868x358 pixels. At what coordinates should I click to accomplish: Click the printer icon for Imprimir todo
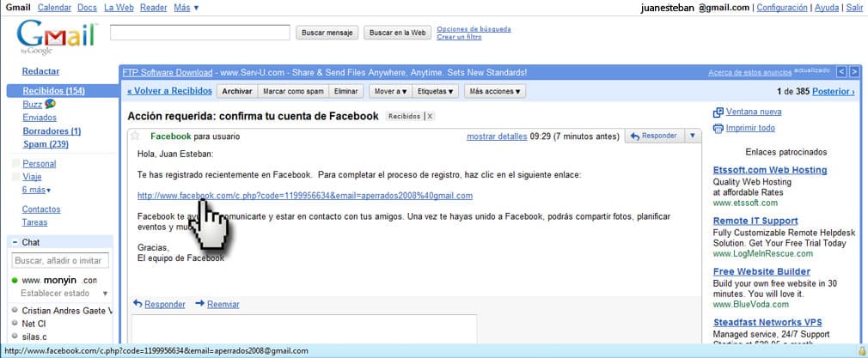pos(718,129)
